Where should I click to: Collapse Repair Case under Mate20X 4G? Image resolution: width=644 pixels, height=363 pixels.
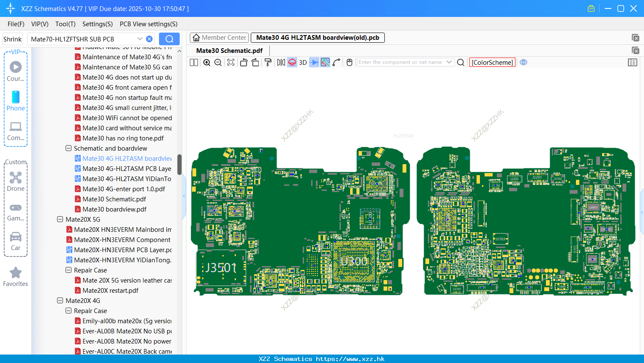point(69,311)
